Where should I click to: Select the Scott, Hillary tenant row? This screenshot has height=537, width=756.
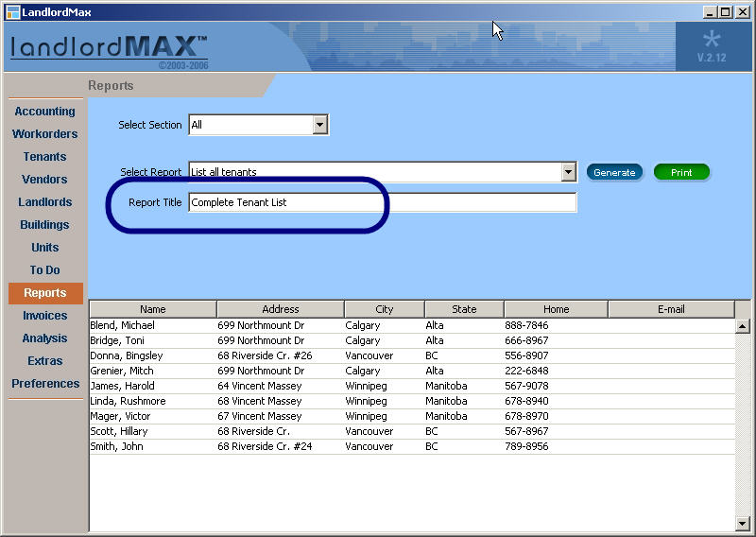412,431
